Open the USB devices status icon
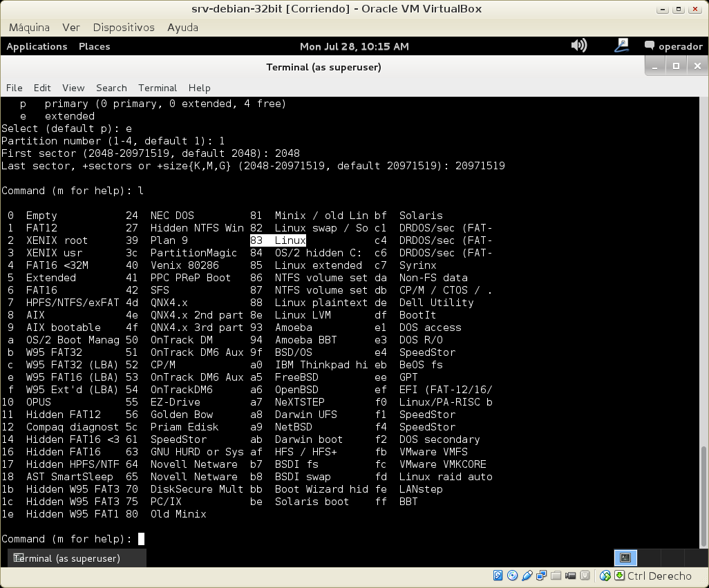Image resolution: width=709 pixels, height=588 pixels. click(x=527, y=576)
